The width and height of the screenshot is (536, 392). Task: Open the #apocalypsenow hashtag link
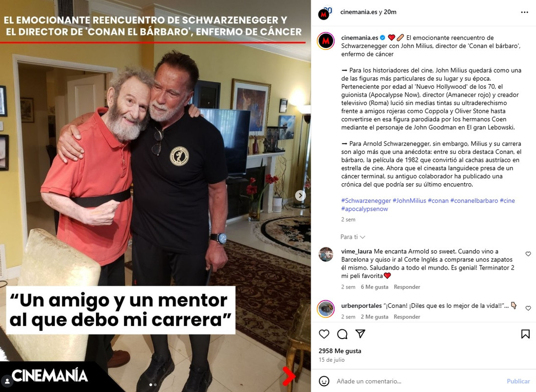pyautogui.click(x=365, y=209)
